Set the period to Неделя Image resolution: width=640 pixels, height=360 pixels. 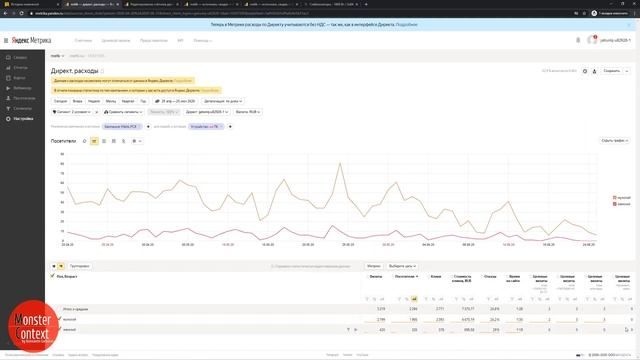[x=94, y=101]
